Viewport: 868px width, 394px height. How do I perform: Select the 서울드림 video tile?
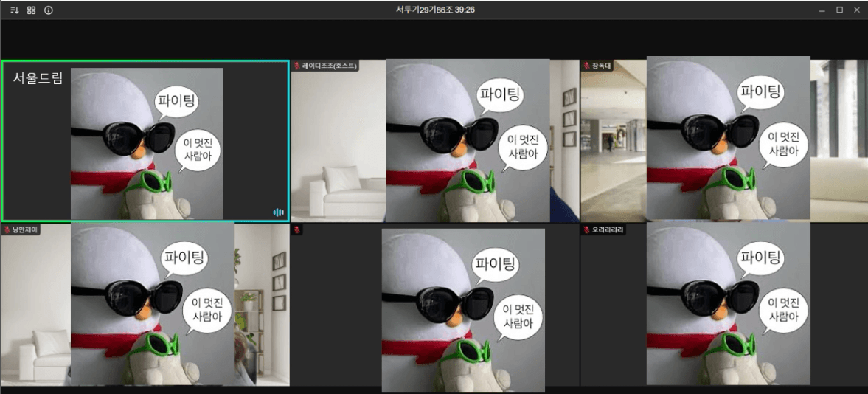point(145,140)
